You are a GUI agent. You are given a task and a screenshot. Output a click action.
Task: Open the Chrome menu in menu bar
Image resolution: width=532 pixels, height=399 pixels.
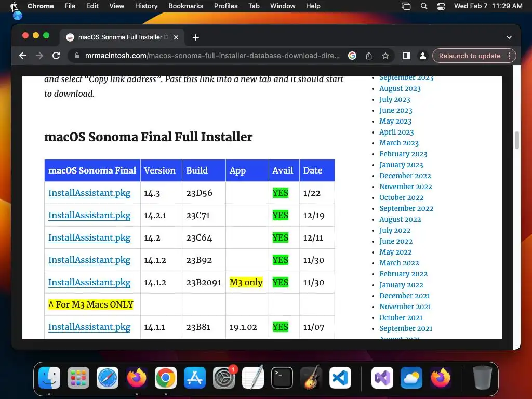[41, 6]
